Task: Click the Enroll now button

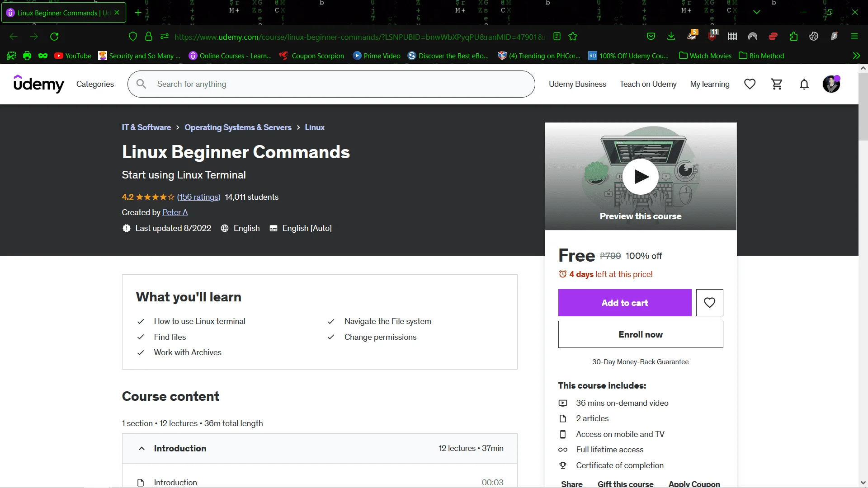Action: [641, 334]
